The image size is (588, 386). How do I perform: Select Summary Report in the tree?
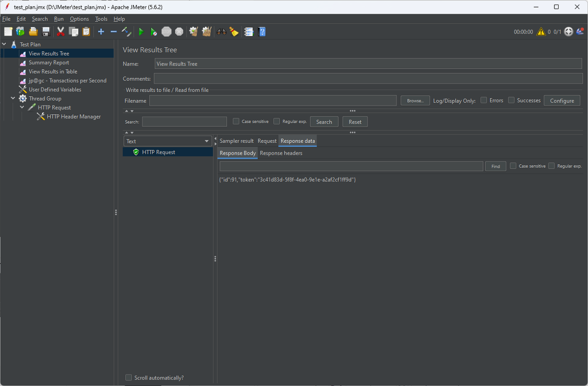[x=49, y=62]
